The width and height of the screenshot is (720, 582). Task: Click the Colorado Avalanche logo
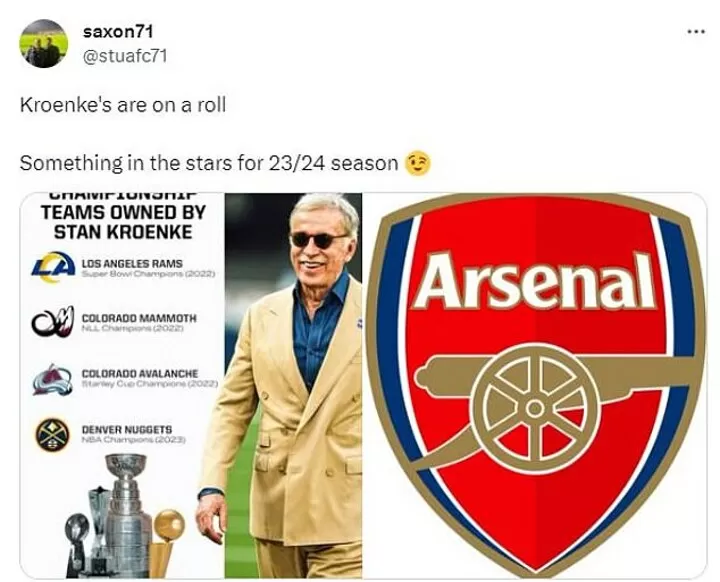[x=53, y=379]
